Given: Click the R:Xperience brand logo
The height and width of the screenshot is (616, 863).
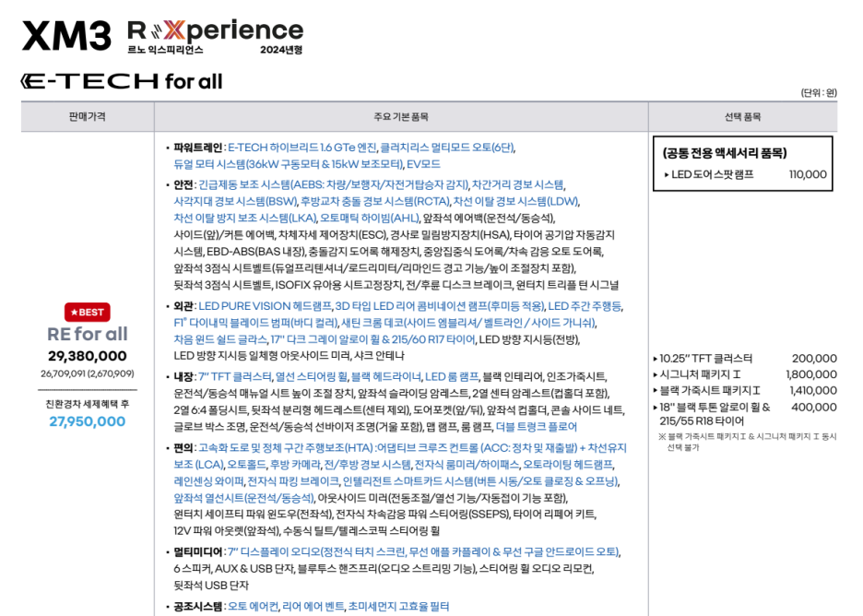Looking at the screenshot, I should [215, 31].
